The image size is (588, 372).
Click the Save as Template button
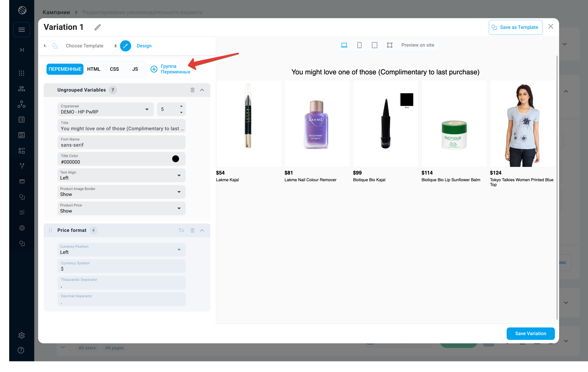tap(515, 27)
